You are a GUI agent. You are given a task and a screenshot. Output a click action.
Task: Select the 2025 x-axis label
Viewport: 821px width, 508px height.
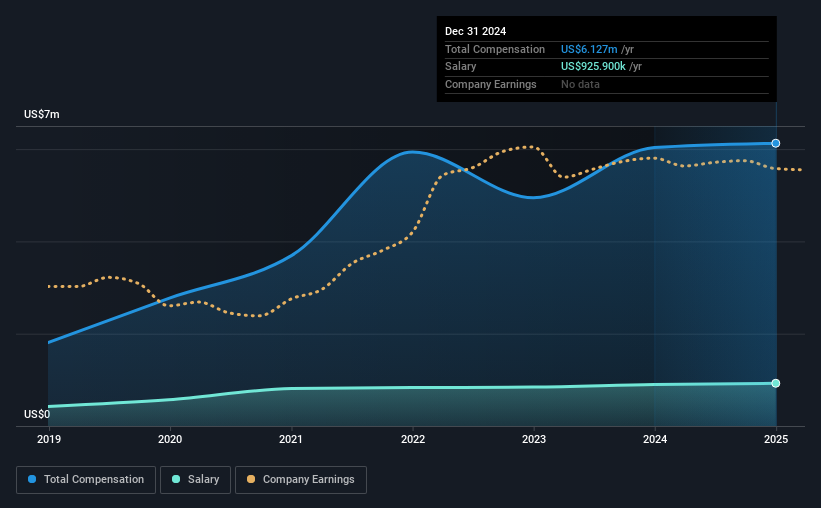776,439
